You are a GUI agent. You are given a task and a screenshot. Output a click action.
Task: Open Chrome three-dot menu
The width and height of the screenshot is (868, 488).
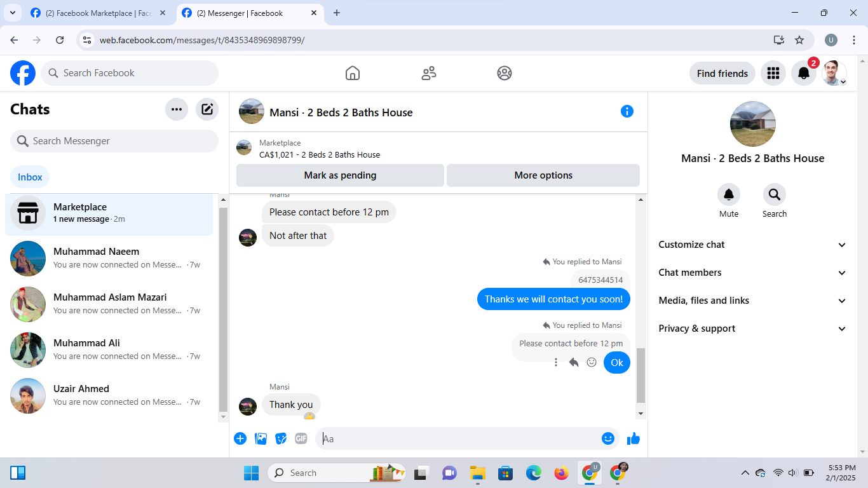coord(853,40)
